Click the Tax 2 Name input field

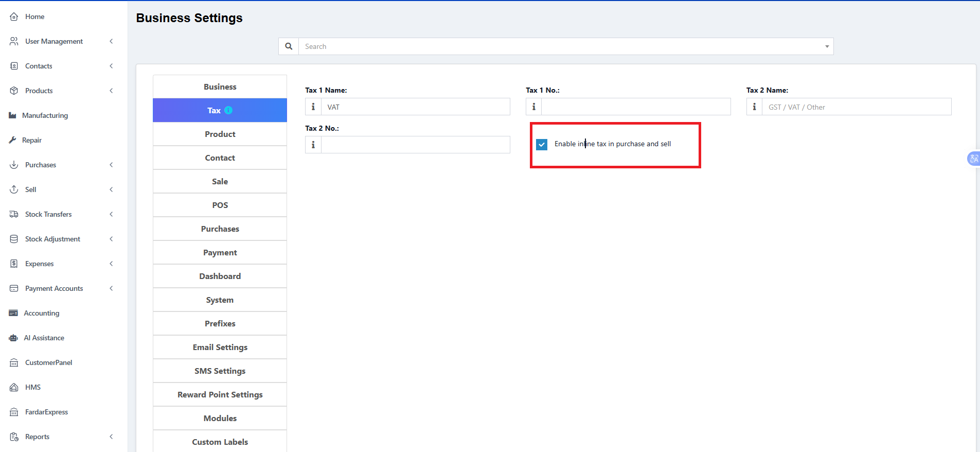(856, 107)
